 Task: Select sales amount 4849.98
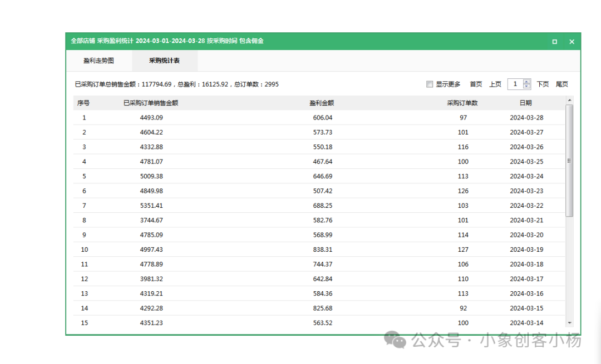coord(151,191)
